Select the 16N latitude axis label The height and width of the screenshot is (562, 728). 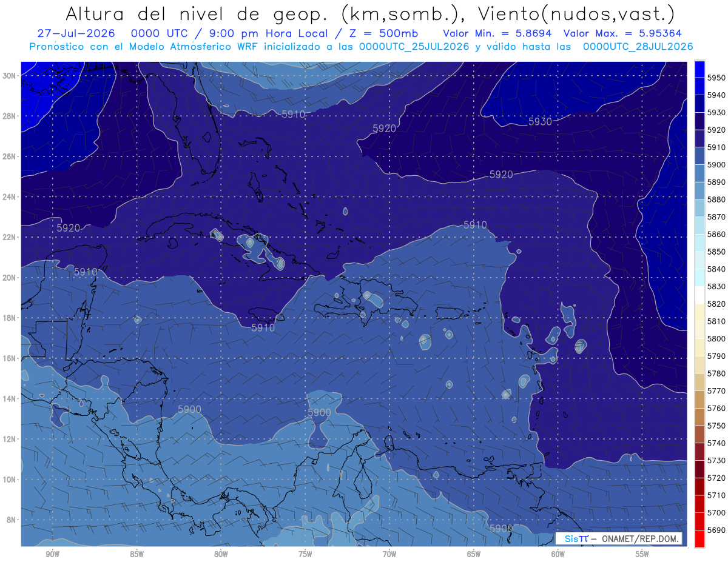point(10,358)
